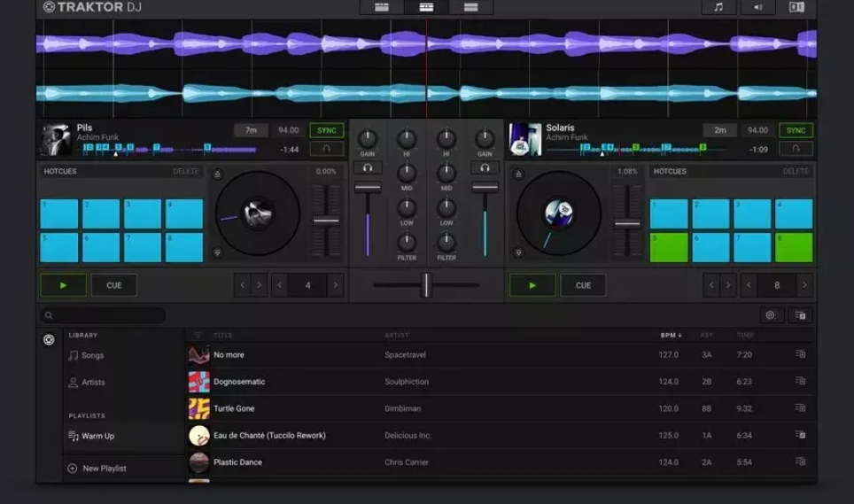The image size is (854, 504).
Task: Trigger hotcue pad 6 on left deck
Action: (101, 248)
